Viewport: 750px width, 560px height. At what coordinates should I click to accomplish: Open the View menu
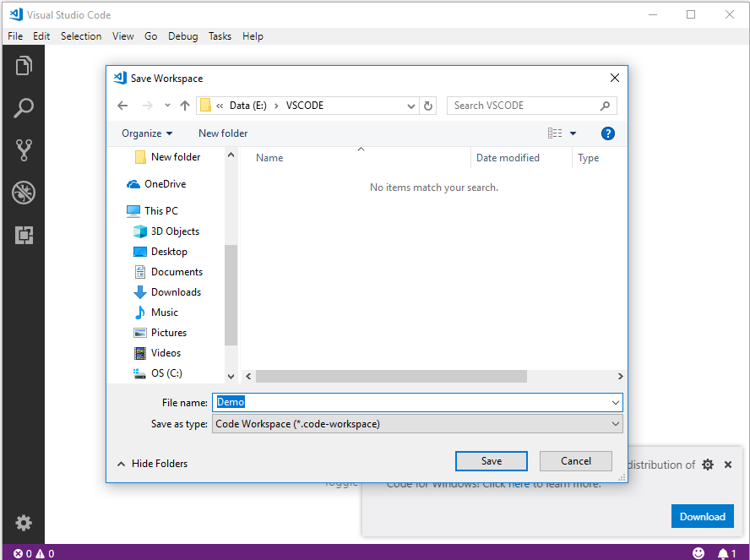tap(123, 36)
